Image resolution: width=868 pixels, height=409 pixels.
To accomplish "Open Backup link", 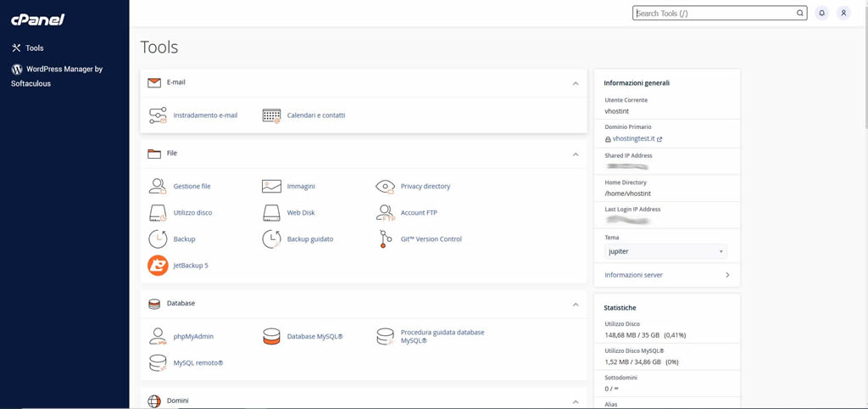I will point(184,239).
